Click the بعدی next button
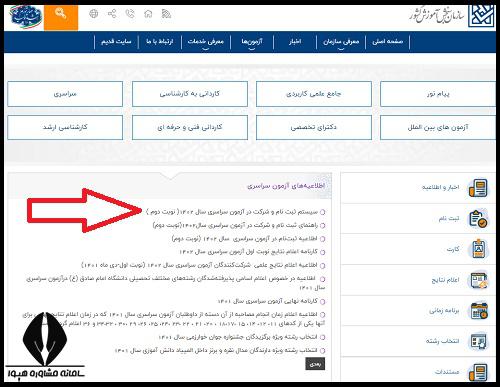Viewport: 500px width, 387px height. tap(315, 364)
